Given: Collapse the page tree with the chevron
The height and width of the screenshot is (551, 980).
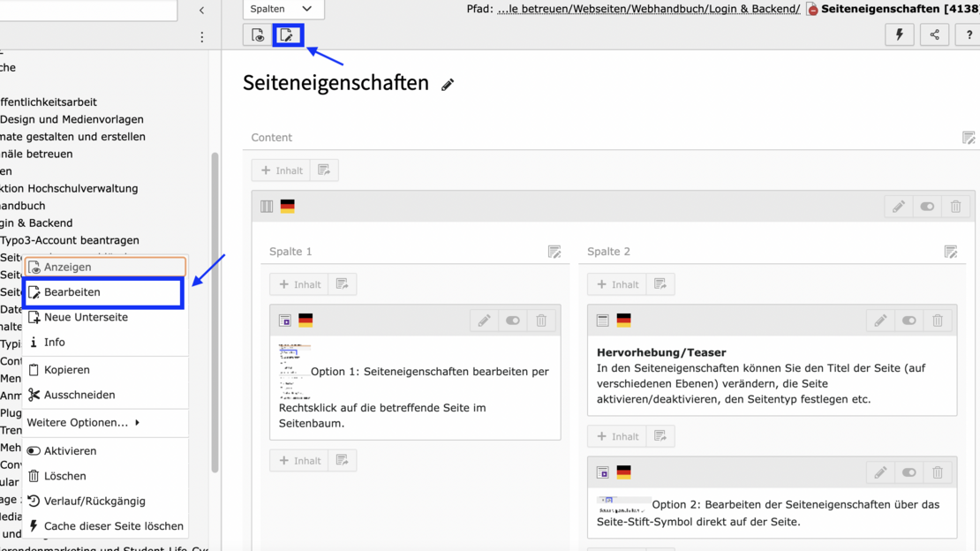Looking at the screenshot, I should (201, 11).
